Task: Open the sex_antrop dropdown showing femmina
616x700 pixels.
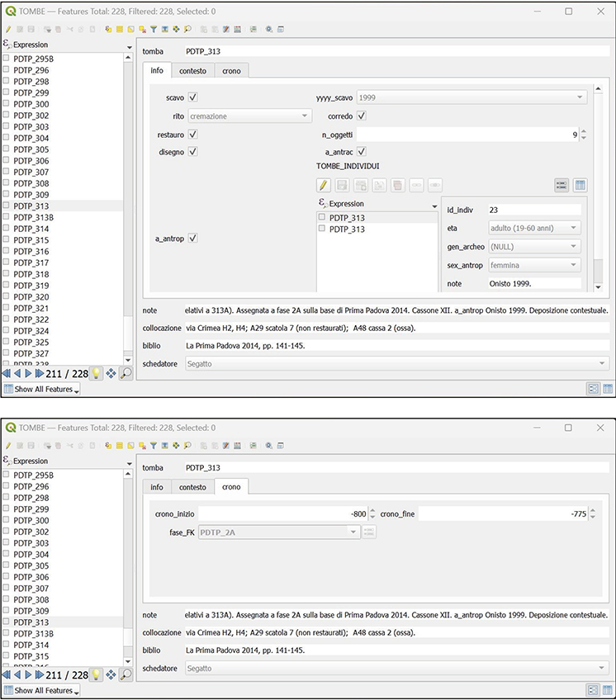Action: [534, 265]
